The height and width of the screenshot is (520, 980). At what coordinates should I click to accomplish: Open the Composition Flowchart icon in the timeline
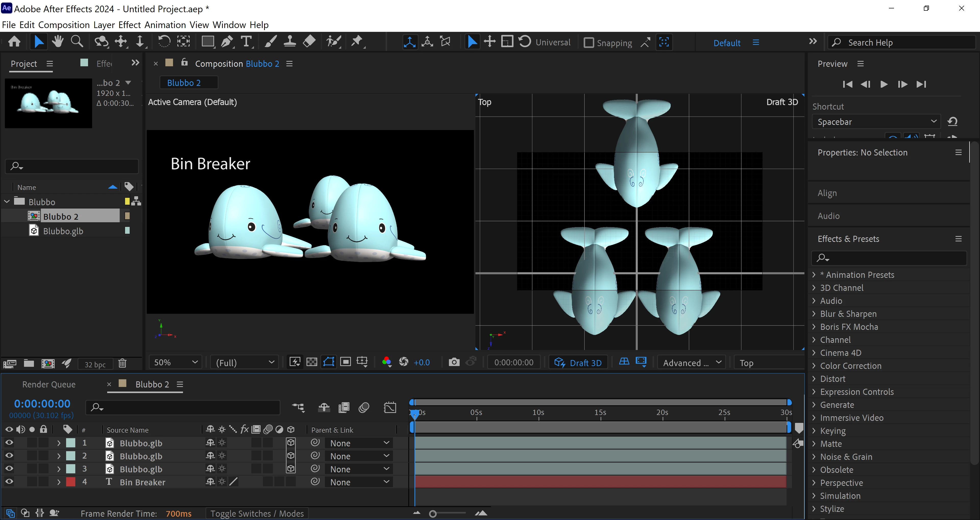pyautogui.click(x=298, y=408)
